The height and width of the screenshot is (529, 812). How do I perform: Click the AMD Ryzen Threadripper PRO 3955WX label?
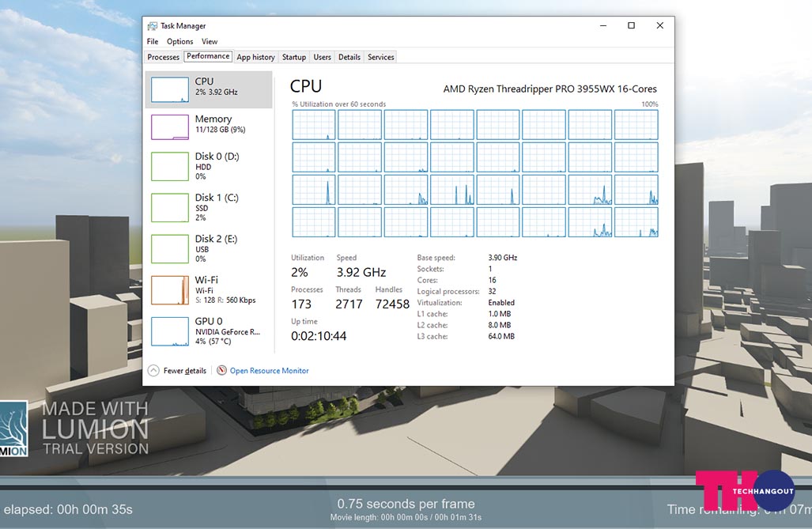point(550,89)
